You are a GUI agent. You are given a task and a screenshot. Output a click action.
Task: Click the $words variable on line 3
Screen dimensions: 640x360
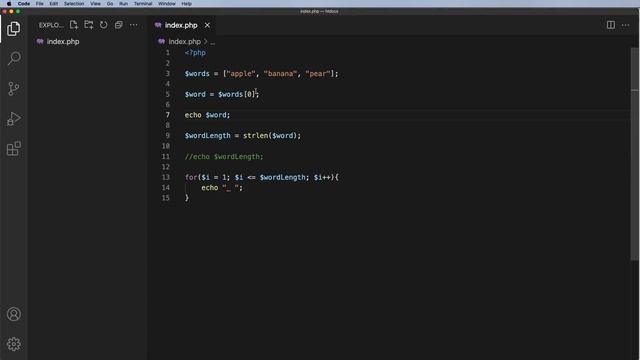pos(197,73)
